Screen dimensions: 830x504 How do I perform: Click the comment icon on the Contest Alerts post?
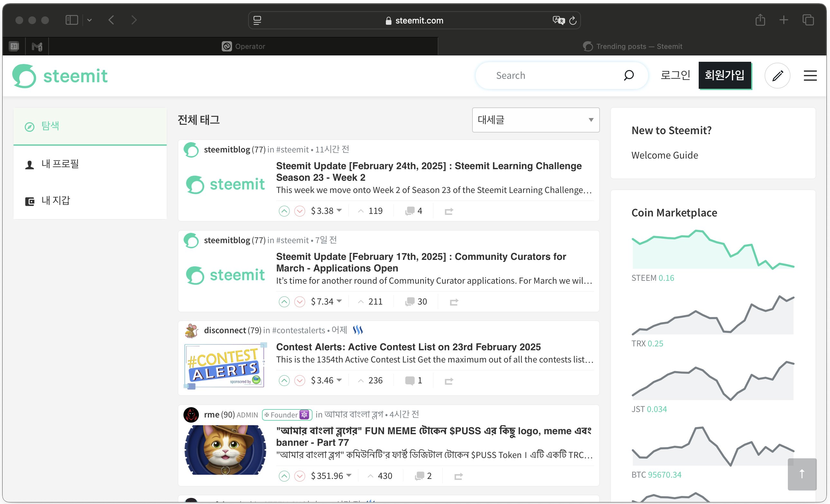click(x=410, y=380)
